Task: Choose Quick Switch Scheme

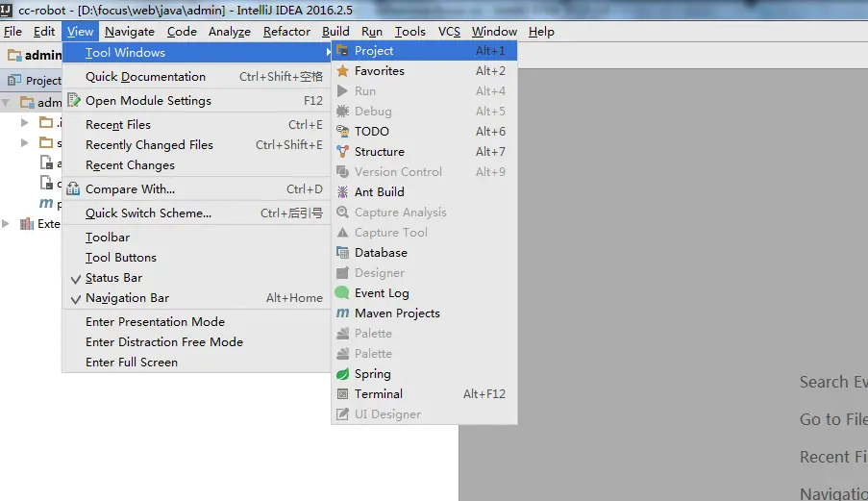Action: (x=196, y=213)
